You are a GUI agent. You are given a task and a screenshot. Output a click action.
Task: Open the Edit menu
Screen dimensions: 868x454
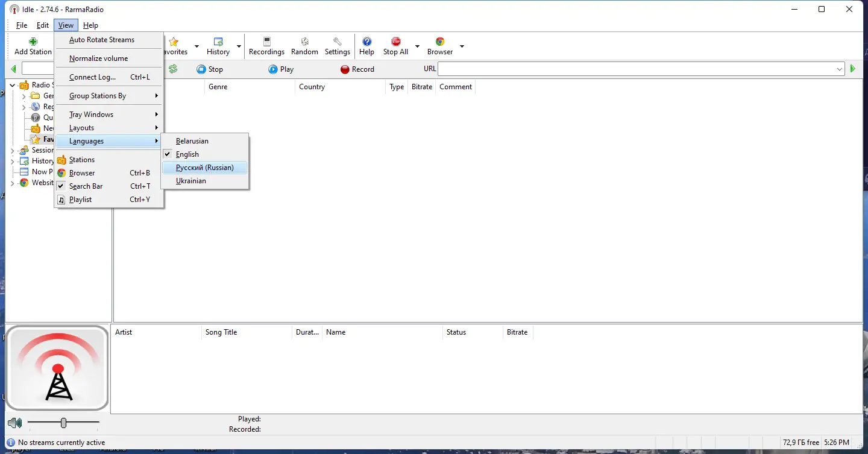(42, 25)
